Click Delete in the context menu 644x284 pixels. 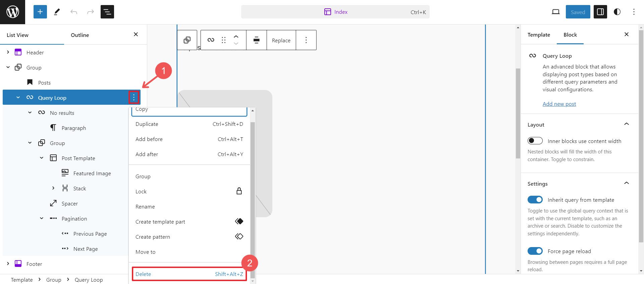pos(189,274)
